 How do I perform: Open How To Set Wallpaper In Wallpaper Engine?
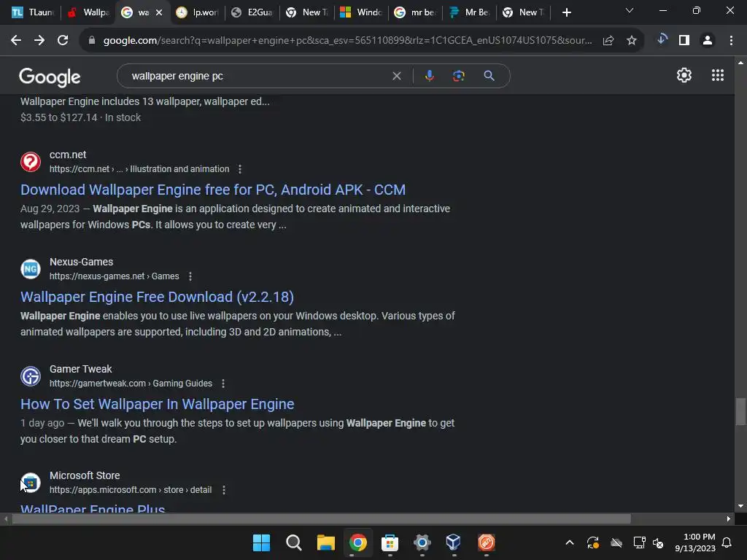[x=158, y=404]
